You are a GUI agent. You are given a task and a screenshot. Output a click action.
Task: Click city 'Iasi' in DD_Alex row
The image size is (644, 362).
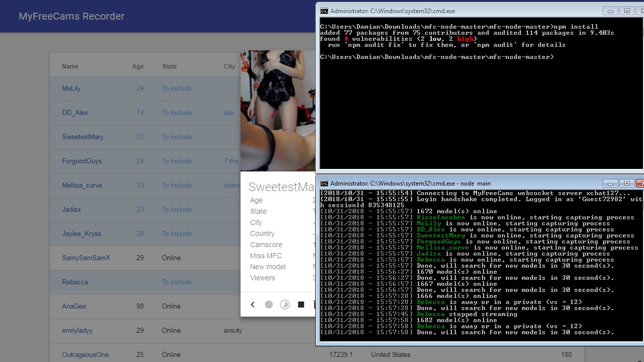pos(229,112)
